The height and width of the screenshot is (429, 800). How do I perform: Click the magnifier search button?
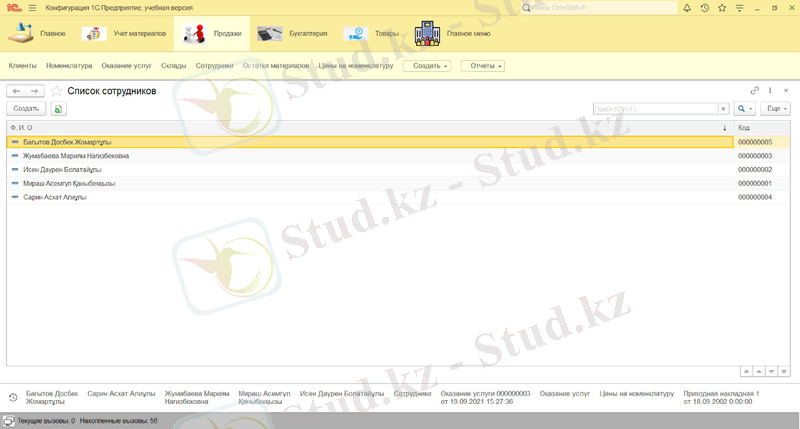click(741, 109)
